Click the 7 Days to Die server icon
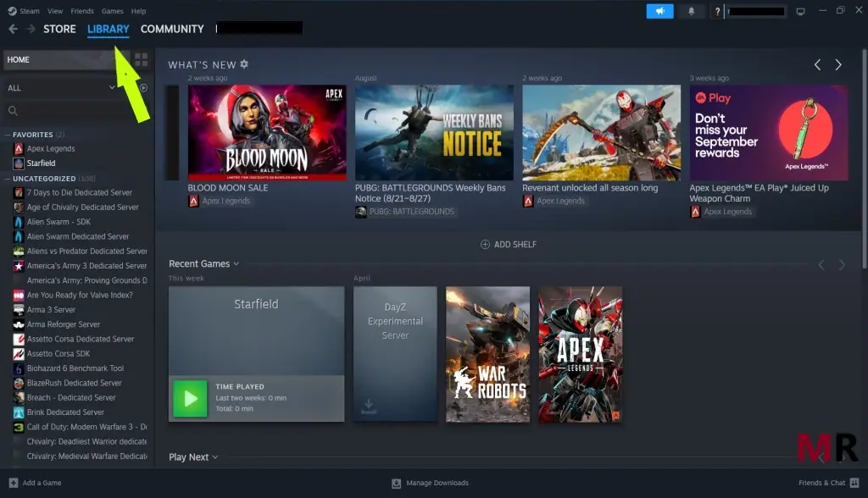The height and width of the screenshot is (498, 868). tap(19, 192)
